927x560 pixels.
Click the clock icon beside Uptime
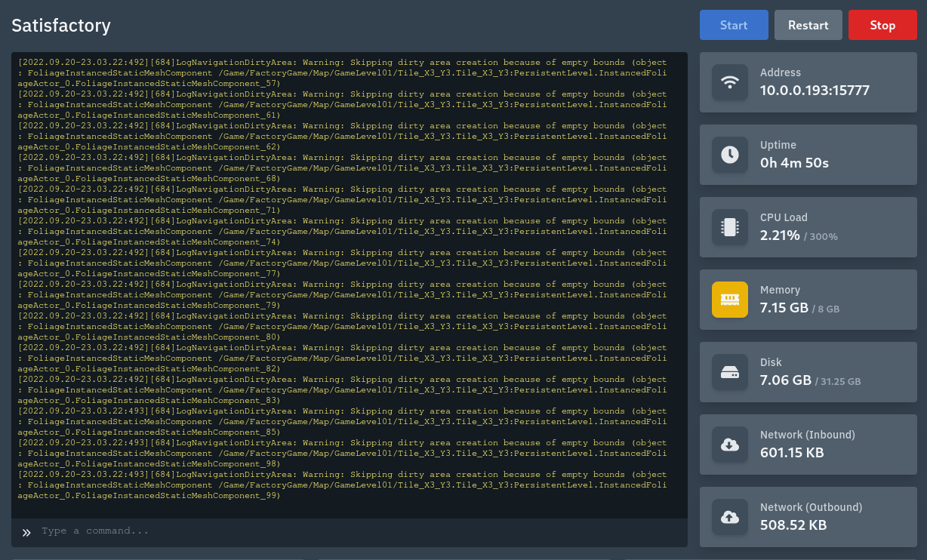[729, 155]
